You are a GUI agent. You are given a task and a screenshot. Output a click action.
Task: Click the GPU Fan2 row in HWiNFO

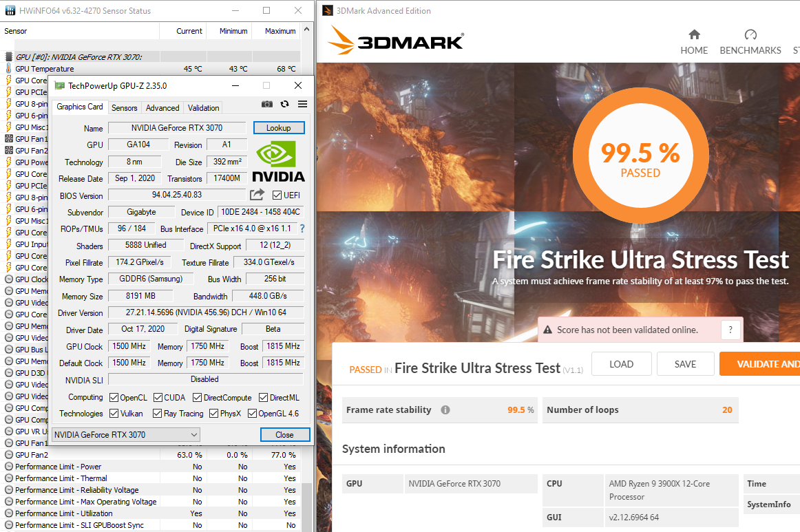pyautogui.click(x=152, y=454)
